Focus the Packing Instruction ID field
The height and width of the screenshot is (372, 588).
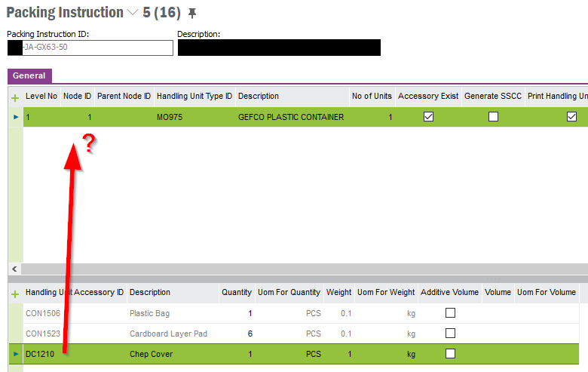(x=90, y=48)
